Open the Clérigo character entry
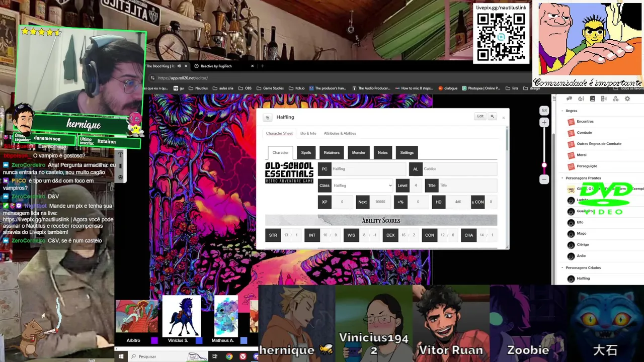Image resolution: width=644 pixels, height=362 pixels. click(x=583, y=244)
